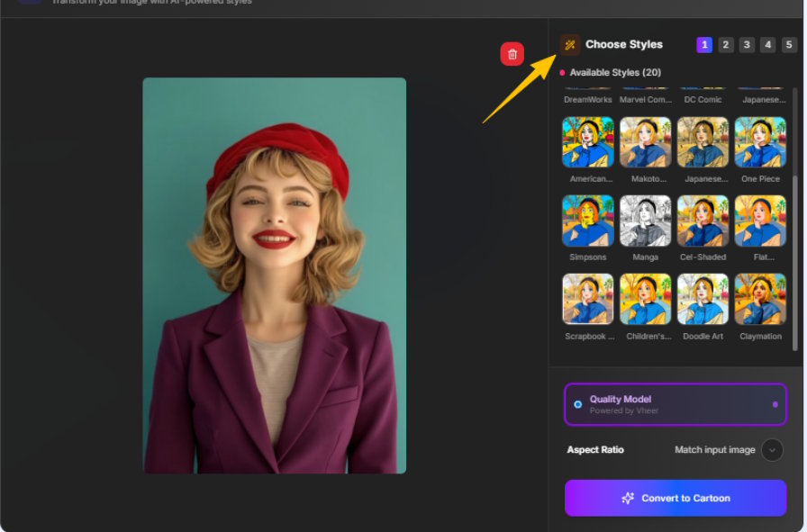Go to style page 3
Image resolution: width=807 pixels, height=532 pixels.
pyautogui.click(x=747, y=45)
